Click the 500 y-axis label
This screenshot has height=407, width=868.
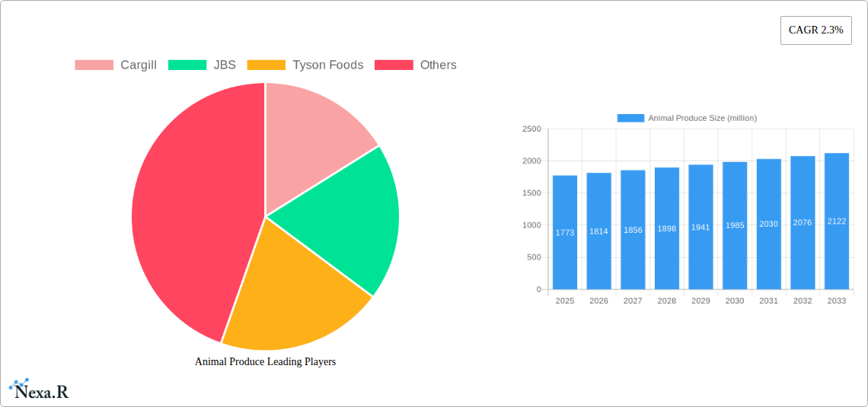tap(534, 257)
